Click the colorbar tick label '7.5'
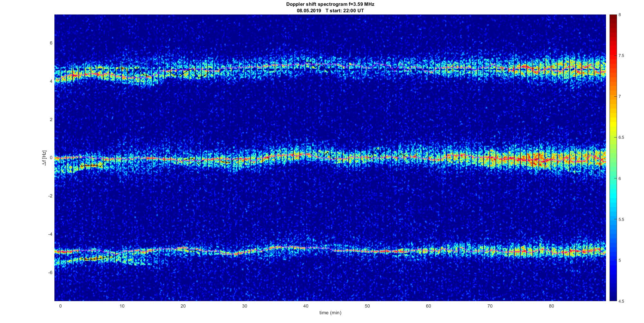This screenshot has width=644, height=323. coord(621,56)
